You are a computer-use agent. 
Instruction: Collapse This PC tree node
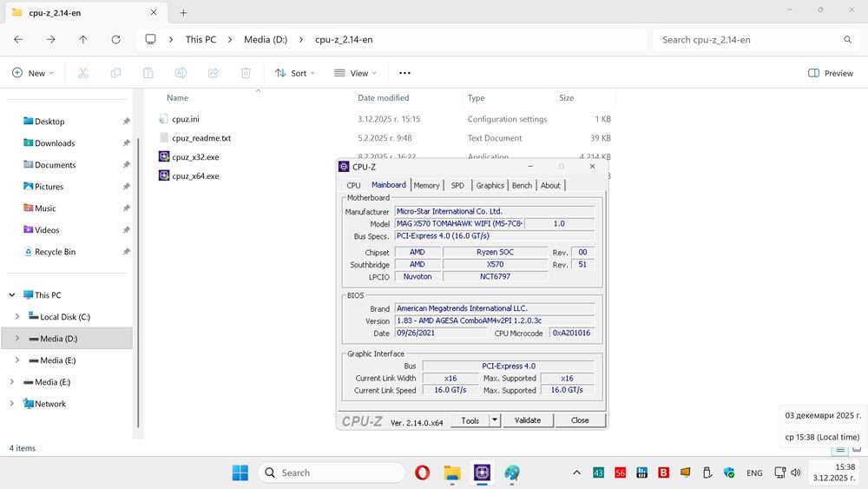12,295
